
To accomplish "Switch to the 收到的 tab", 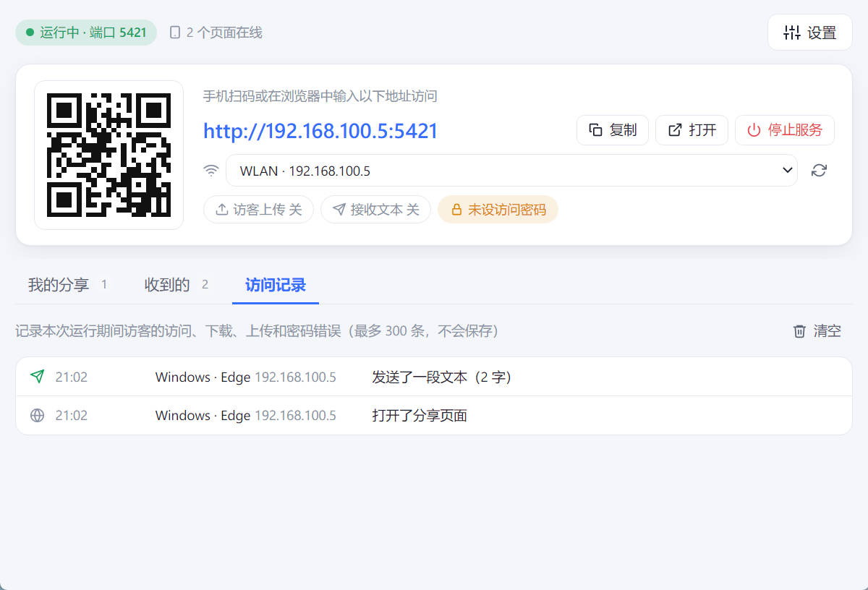I will click(176, 285).
